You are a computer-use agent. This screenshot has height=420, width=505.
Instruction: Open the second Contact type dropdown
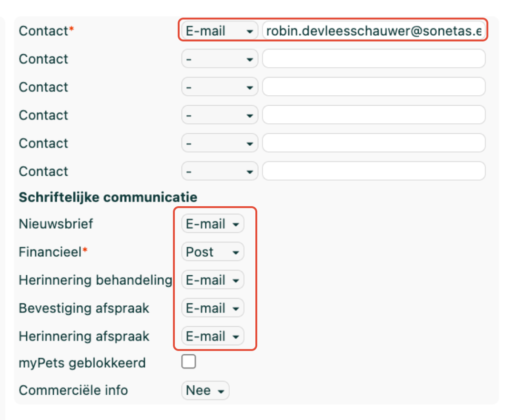coord(220,59)
